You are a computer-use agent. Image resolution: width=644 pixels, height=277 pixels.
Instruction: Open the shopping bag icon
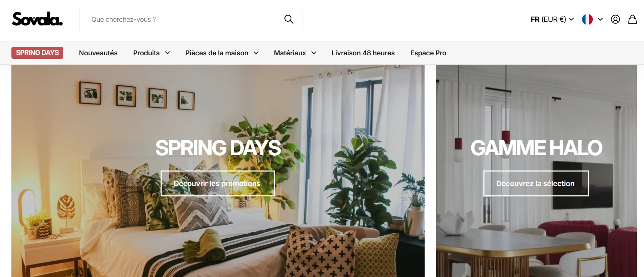click(633, 19)
